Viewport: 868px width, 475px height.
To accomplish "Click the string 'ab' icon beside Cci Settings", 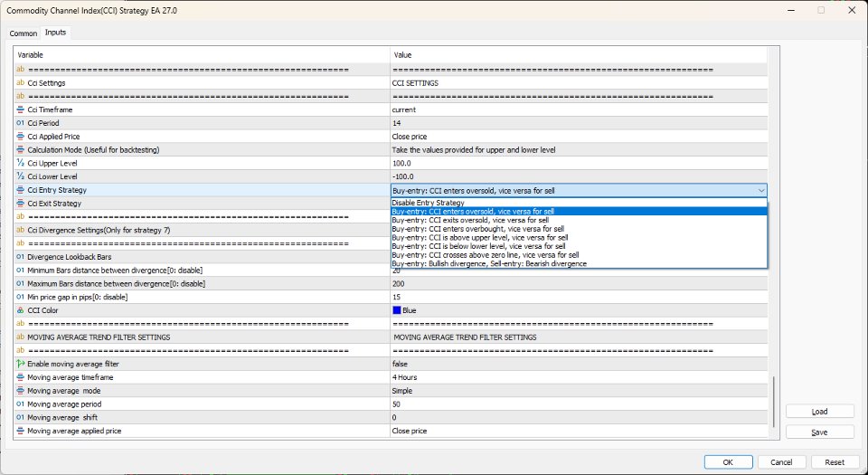I will tap(21, 83).
